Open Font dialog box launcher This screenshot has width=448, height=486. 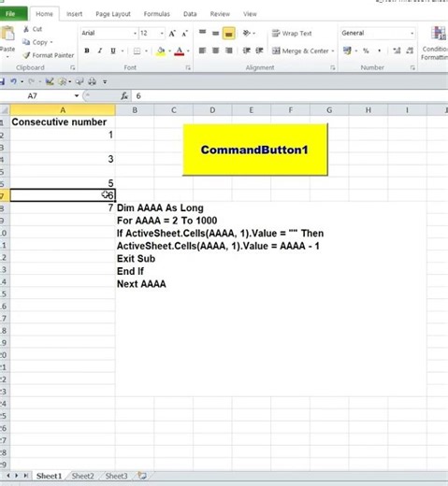point(188,67)
